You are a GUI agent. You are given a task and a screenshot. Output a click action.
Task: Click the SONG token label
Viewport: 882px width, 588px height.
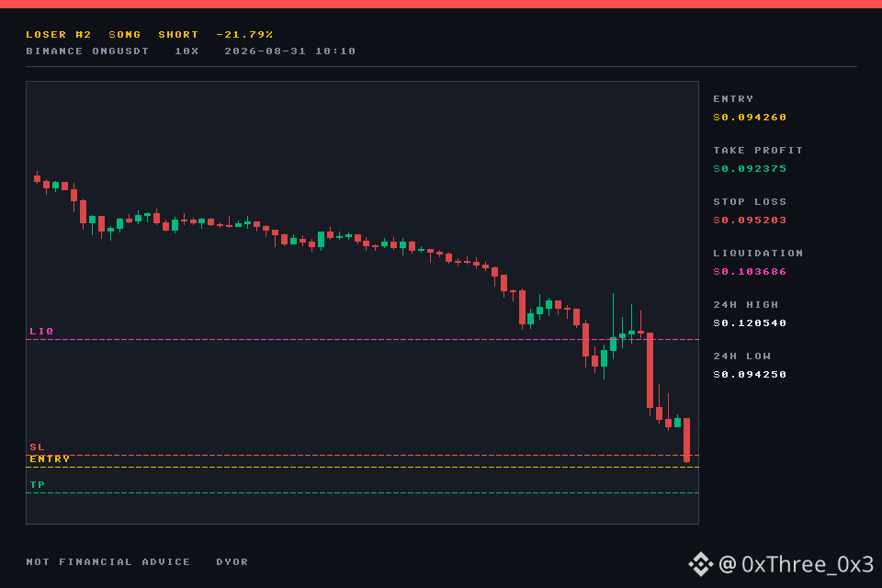(124, 34)
